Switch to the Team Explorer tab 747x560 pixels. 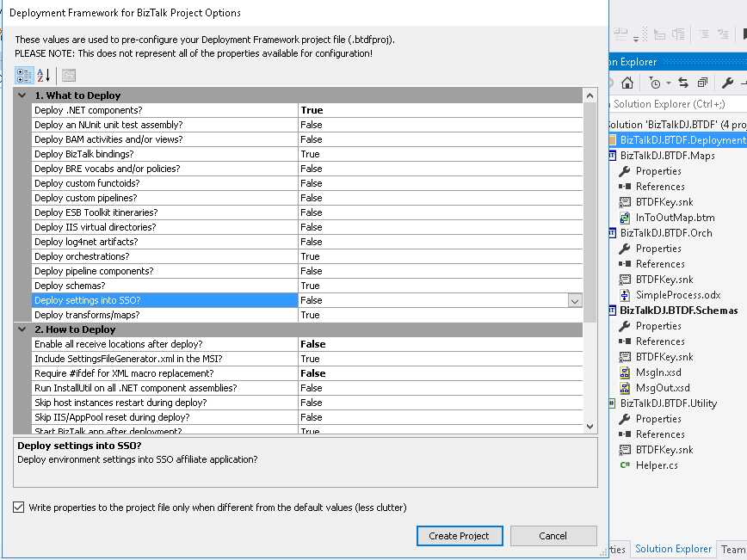(733, 549)
